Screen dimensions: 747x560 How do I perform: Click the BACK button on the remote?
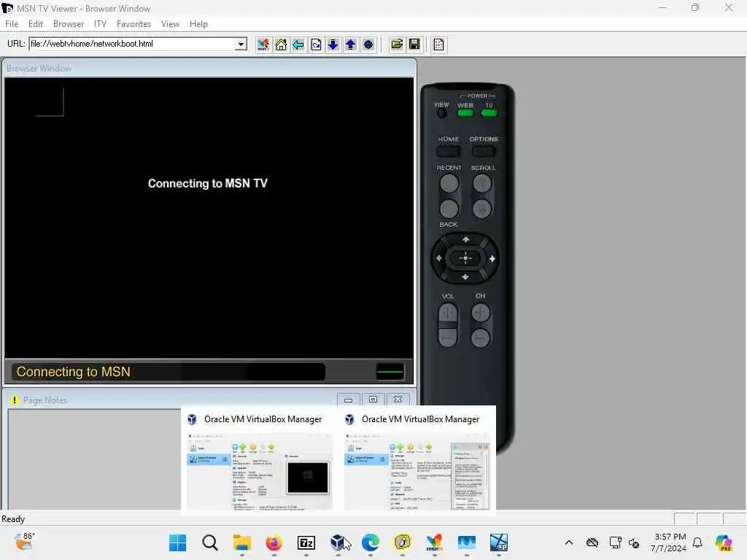pyautogui.click(x=449, y=208)
